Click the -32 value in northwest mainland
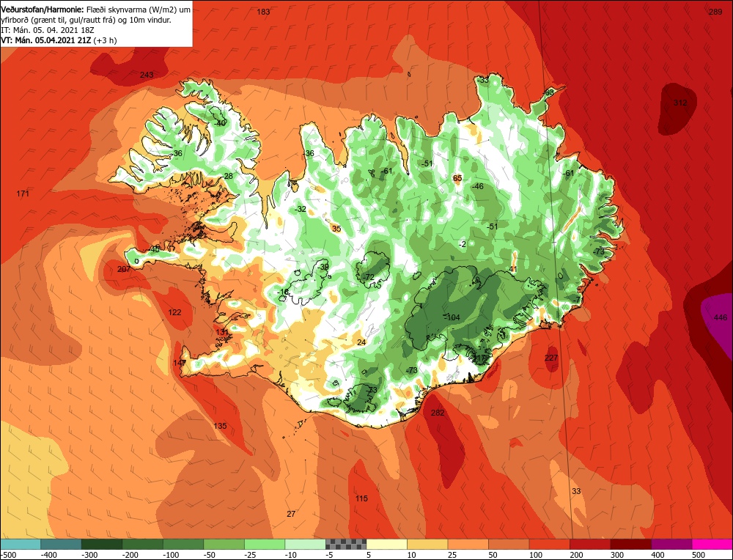Screen dimensions: 733x560 click(x=301, y=209)
